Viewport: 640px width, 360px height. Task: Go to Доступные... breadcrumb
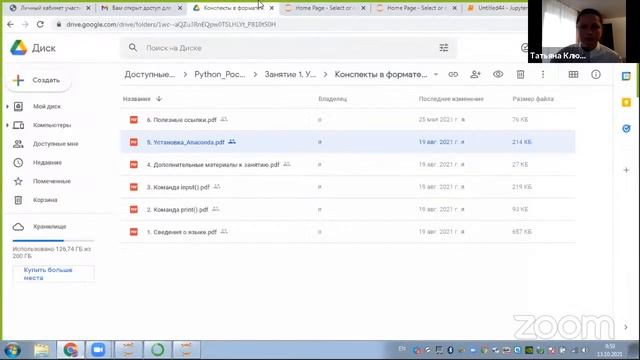(x=149, y=75)
